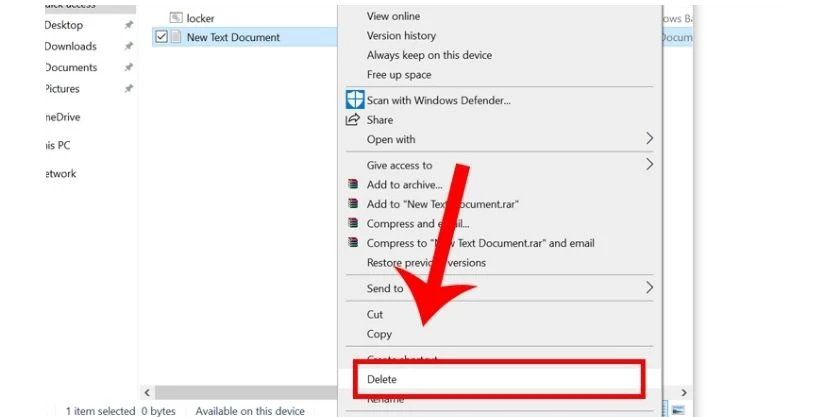Click the WinRAR icon beside Add to archive
Image resolution: width=840 pixels, height=417 pixels.
coord(352,184)
